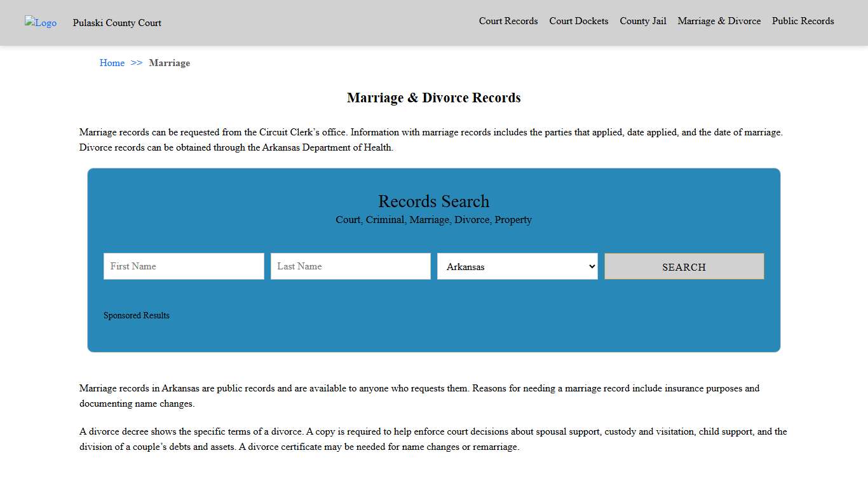Click inside the Last Name field

pyautogui.click(x=350, y=266)
